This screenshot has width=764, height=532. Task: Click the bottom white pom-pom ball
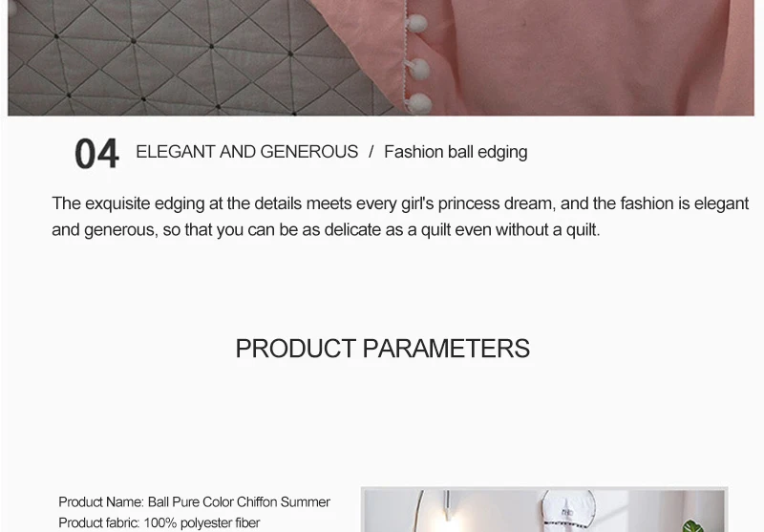click(x=419, y=103)
